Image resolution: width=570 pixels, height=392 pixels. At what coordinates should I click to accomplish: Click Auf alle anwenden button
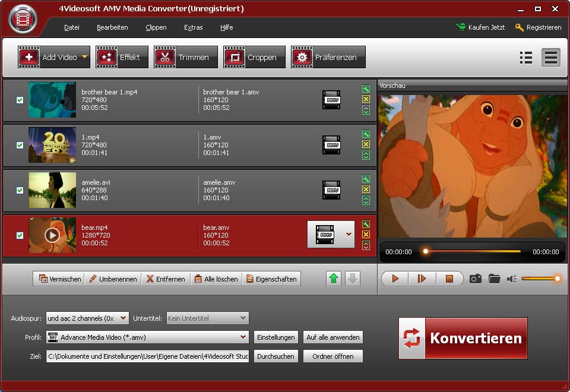pyautogui.click(x=333, y=337)
